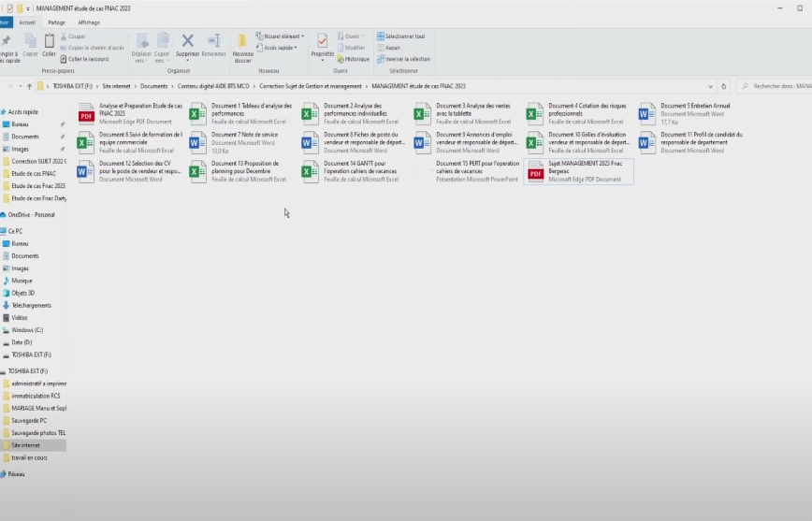Click Contenu digital AIDE BTS MCO breadcrumb

click(x=213, y=86)
